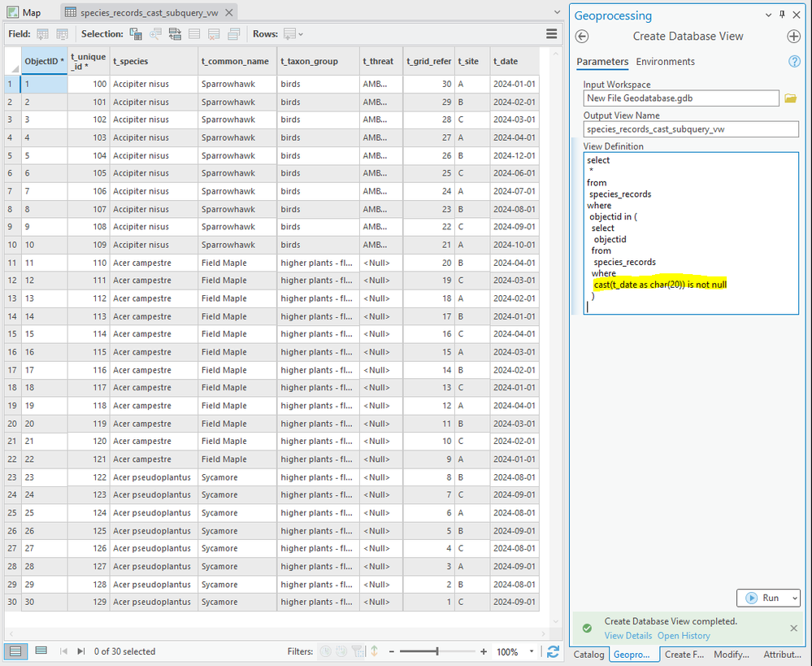
Task: Click Delete Selection icon
Action: coord(214,34)
